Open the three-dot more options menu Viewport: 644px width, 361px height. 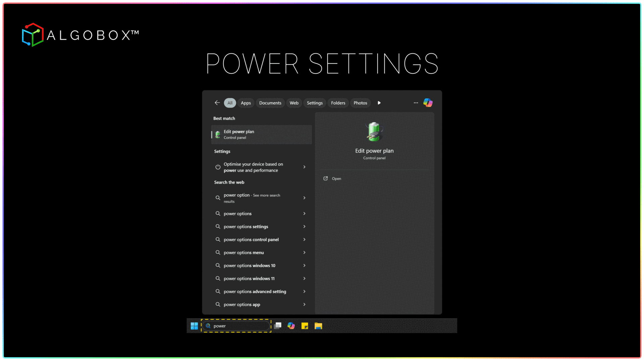pyautogui.click(x=416, y=103)
